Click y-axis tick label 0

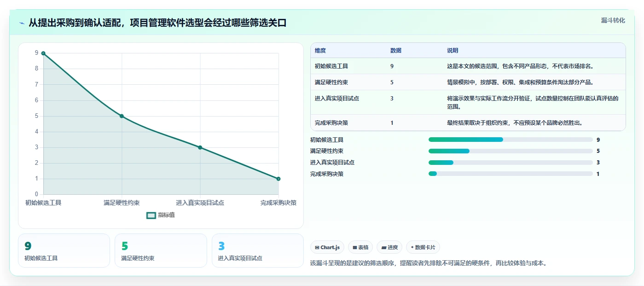(36, 194)
